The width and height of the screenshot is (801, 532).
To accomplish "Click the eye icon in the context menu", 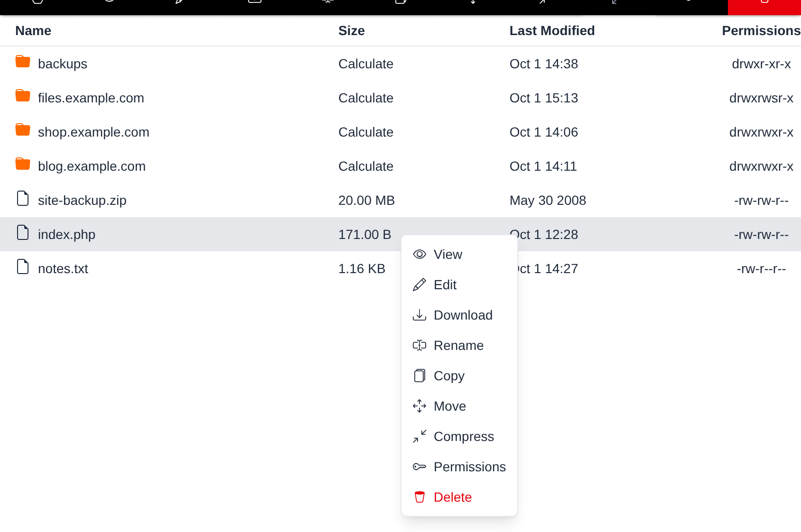I will pos(419,254).
